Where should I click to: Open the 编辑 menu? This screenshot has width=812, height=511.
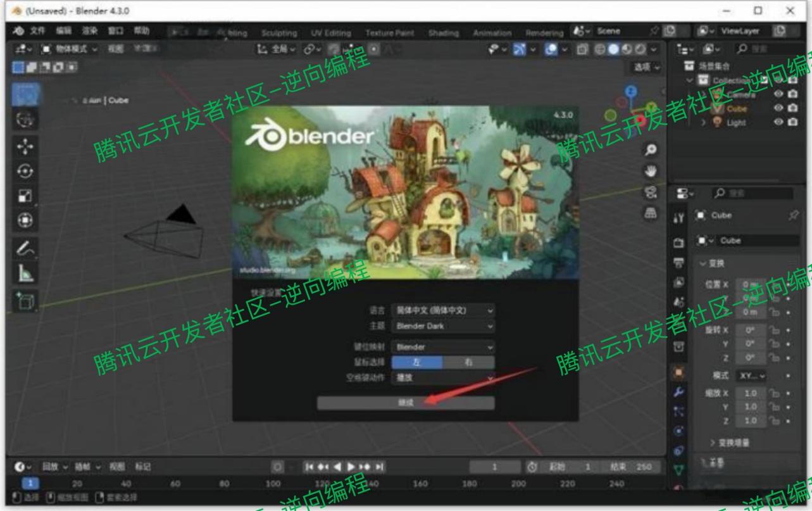click(x=63, y=32)
